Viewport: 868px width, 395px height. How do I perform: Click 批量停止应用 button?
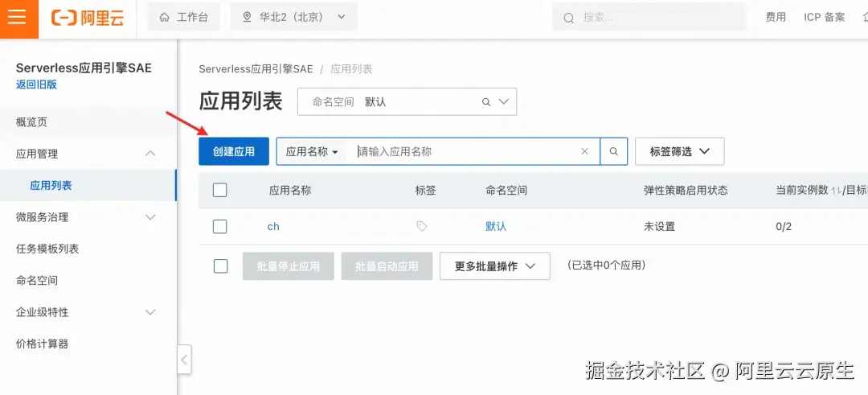pyautogui.click(x=289, y=266)
